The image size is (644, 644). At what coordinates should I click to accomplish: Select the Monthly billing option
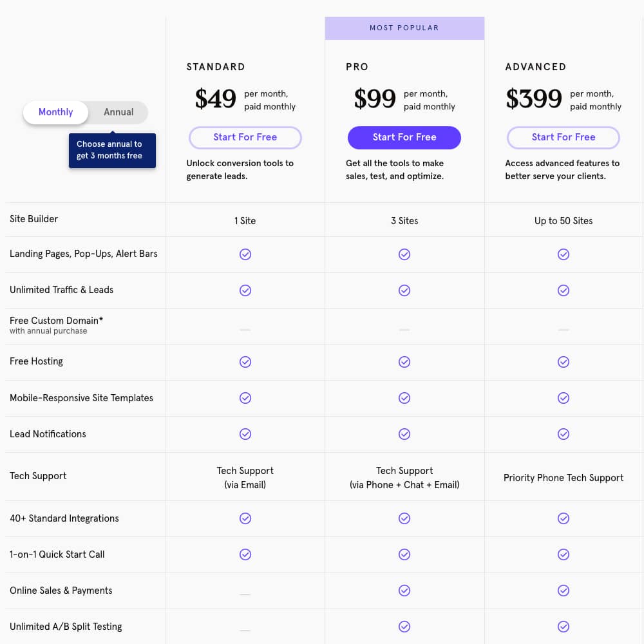click(55, 112)
